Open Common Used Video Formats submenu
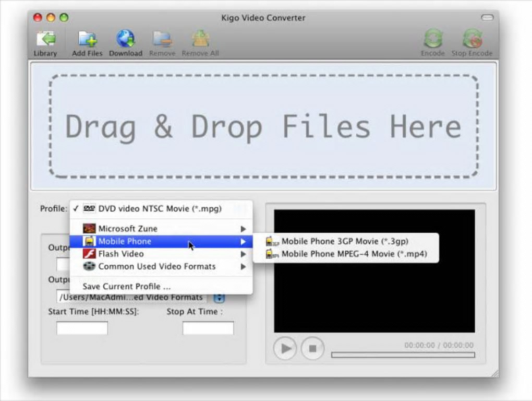 pyautogui.click(x=161, y=266)
